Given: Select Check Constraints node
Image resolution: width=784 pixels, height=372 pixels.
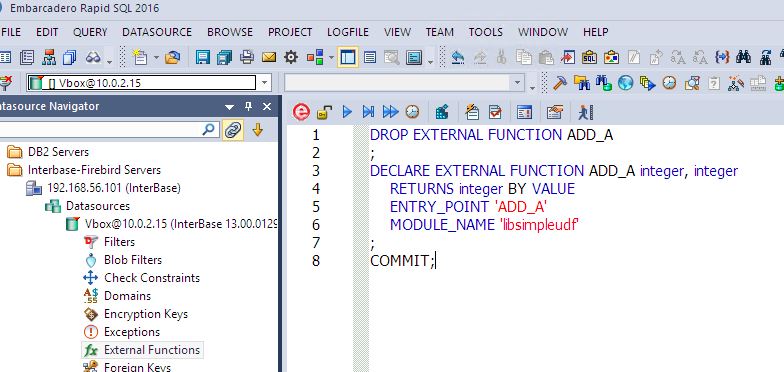Looking at the screenshot, I should 152,278.
